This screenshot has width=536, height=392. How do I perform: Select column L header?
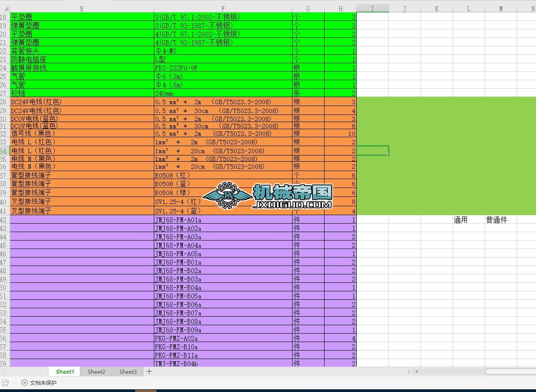point(469,8)
